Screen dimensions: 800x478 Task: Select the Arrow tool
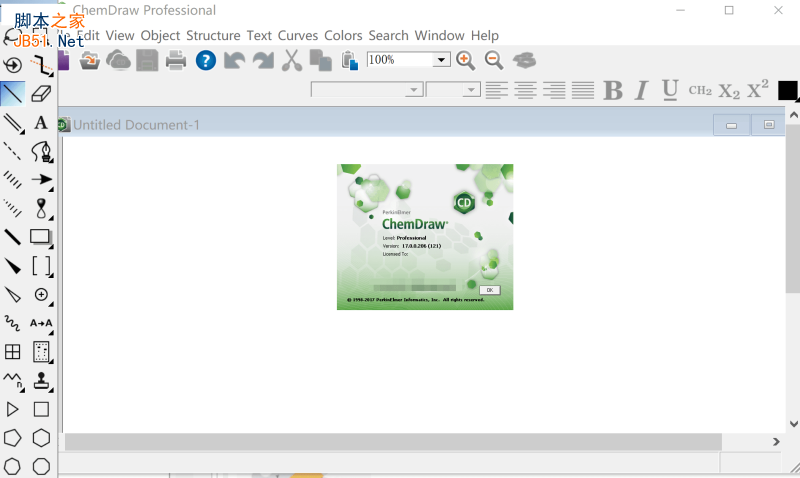pos(41,180)
